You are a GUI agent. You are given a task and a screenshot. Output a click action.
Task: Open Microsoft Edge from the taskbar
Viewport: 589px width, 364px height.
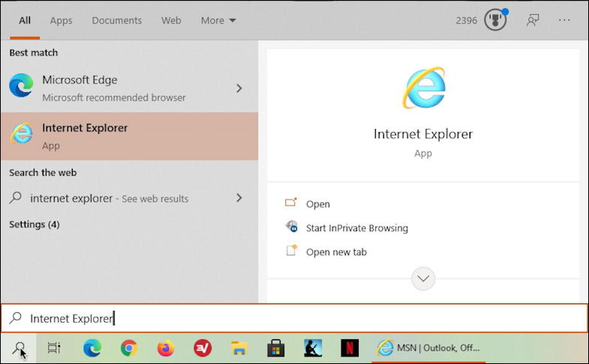(x=92, y=348)
